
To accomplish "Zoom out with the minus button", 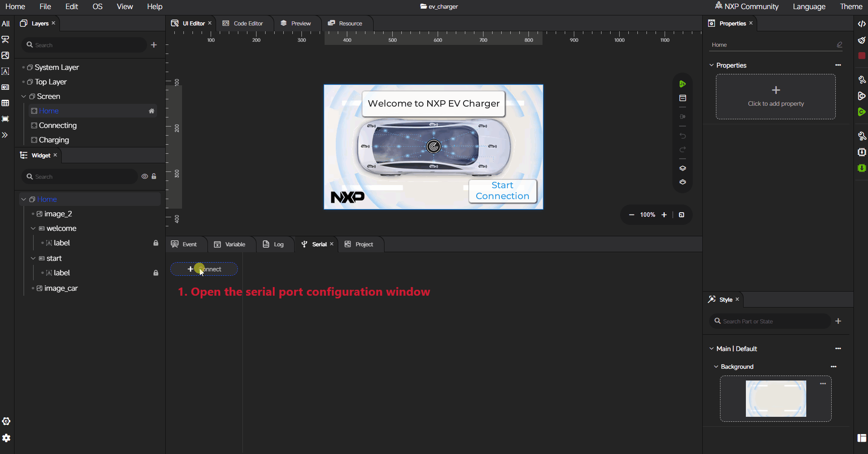I will (x=631, y=215).
